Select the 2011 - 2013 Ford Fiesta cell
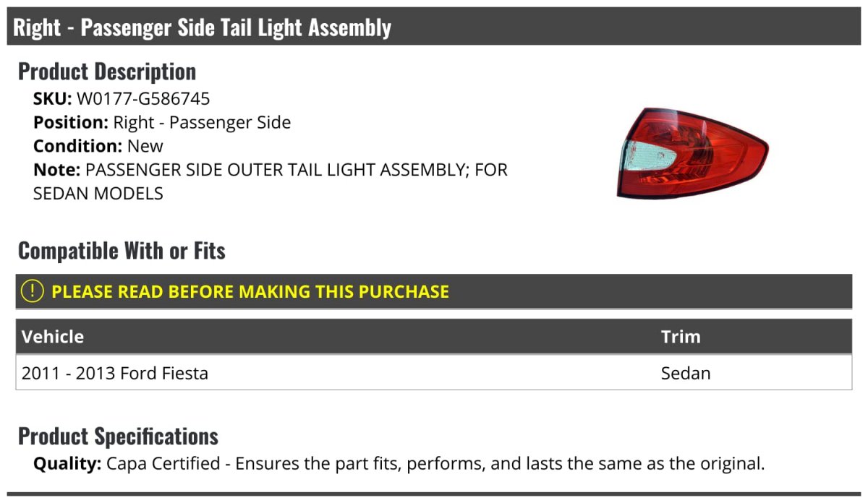The image size is (868, 503). coord(115,373)
